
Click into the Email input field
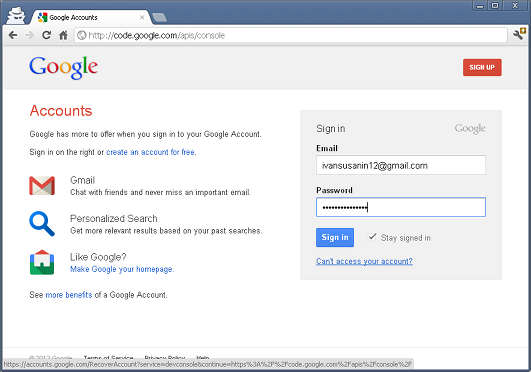click(x=401, y=165)
